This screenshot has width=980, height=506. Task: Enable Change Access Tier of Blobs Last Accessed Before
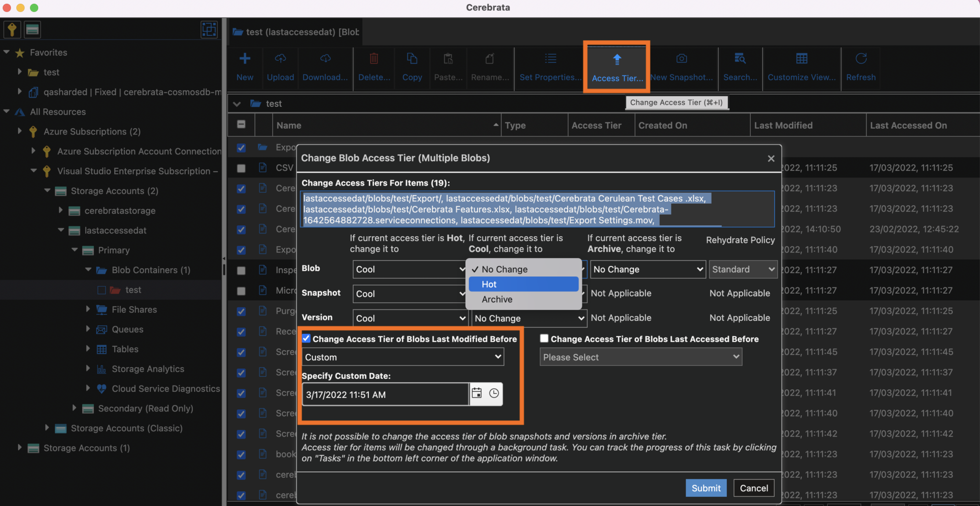pyautogui.click(x=544, y=338)
